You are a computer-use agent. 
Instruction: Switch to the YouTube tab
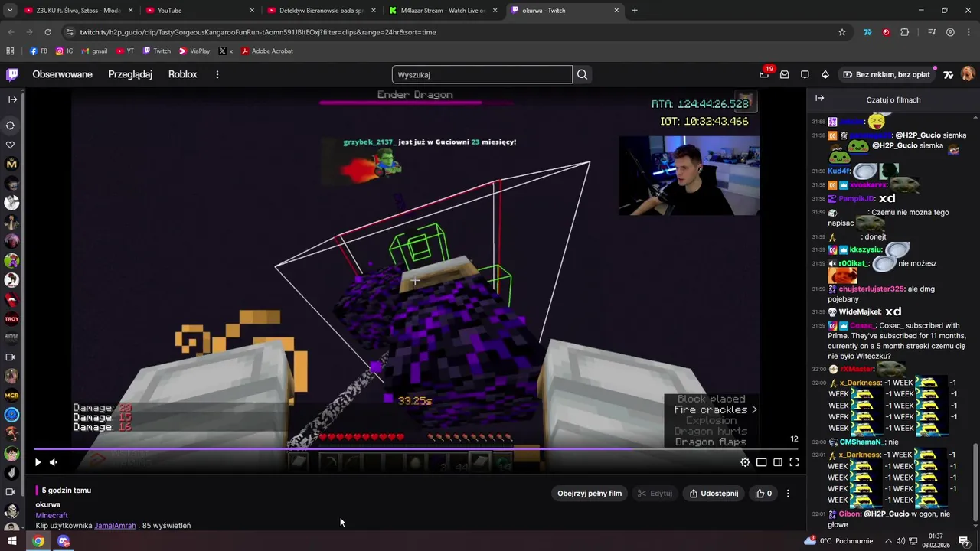tap(198, 11)
